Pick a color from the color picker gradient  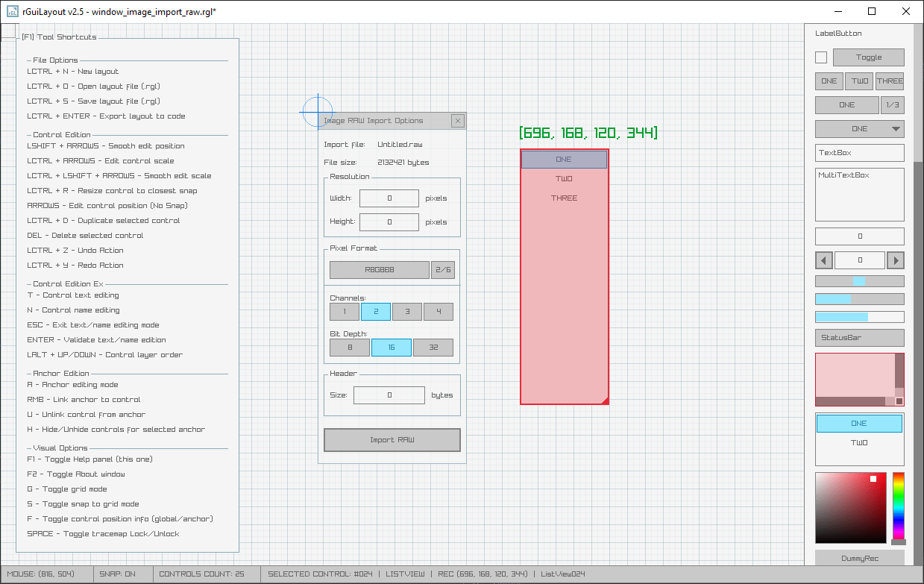850,507
